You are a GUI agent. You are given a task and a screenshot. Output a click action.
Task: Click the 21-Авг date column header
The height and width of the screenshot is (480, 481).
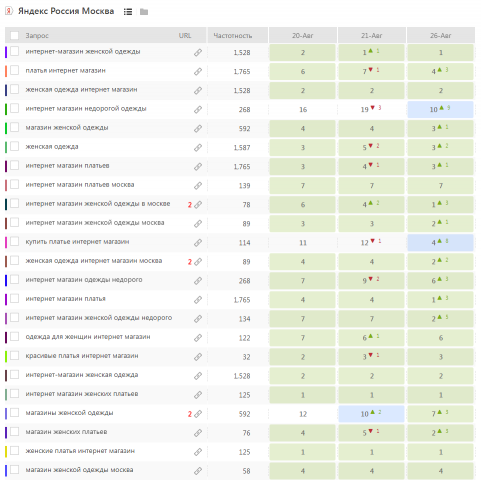point(372,35)
